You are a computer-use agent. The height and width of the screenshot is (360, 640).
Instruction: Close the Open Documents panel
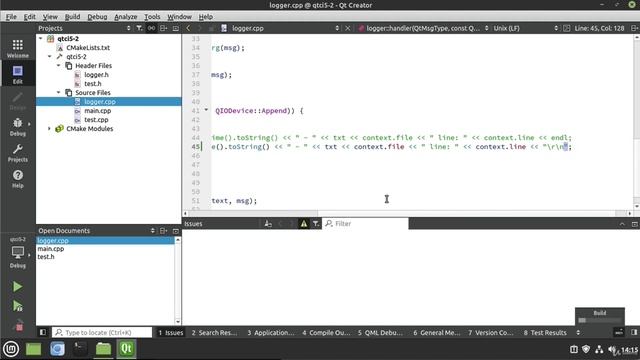(176, 231)
